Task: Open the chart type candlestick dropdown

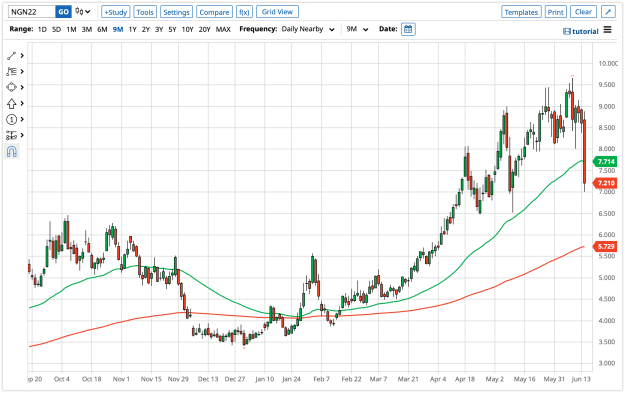Action: coord(83,12)
